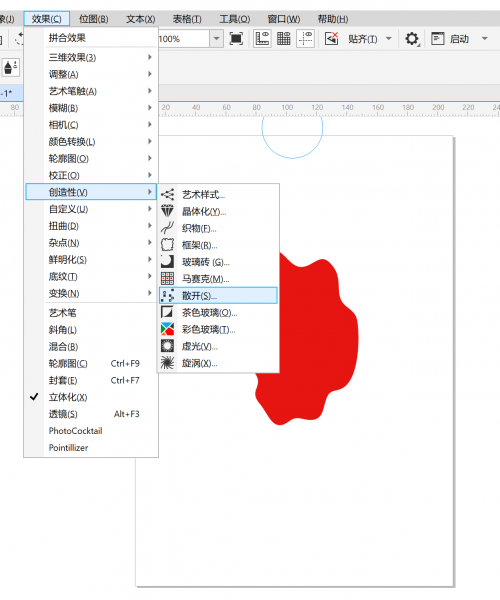
Task: Select the ink bottle tool icon
Action: (11, 68)
